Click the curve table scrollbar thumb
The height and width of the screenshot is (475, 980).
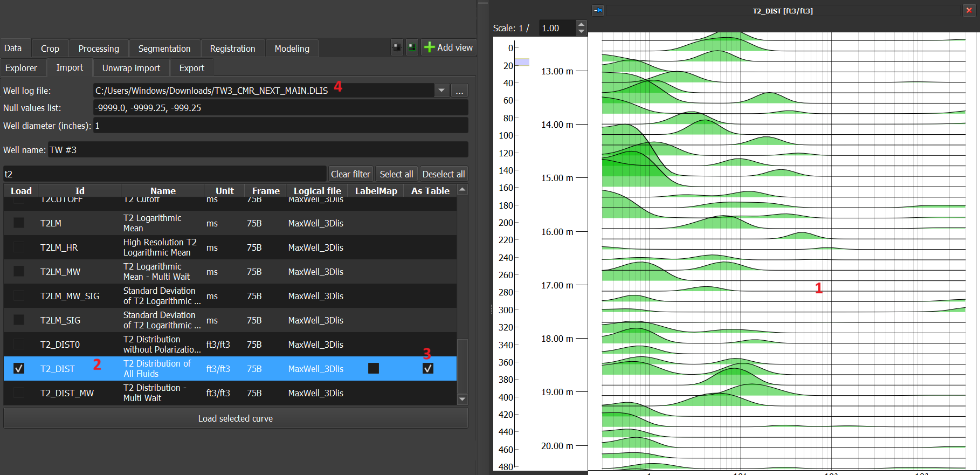[462, 367]
